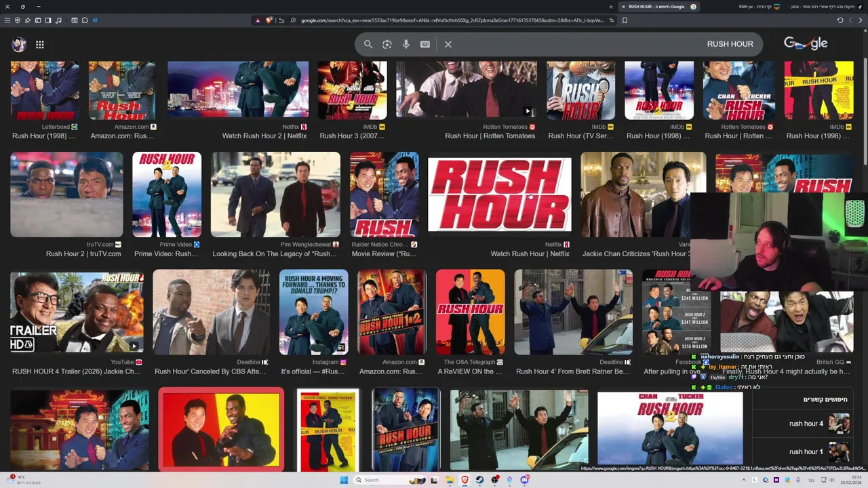
Task: Open Instagram 'Rush Hour 4 Moving Forward' image
Action: 313,312
